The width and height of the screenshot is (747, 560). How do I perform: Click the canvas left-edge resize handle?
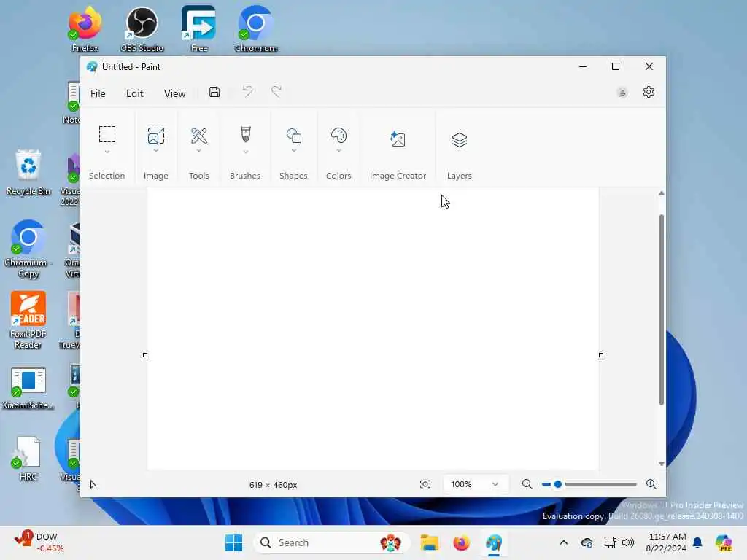(x=145, y=355)
